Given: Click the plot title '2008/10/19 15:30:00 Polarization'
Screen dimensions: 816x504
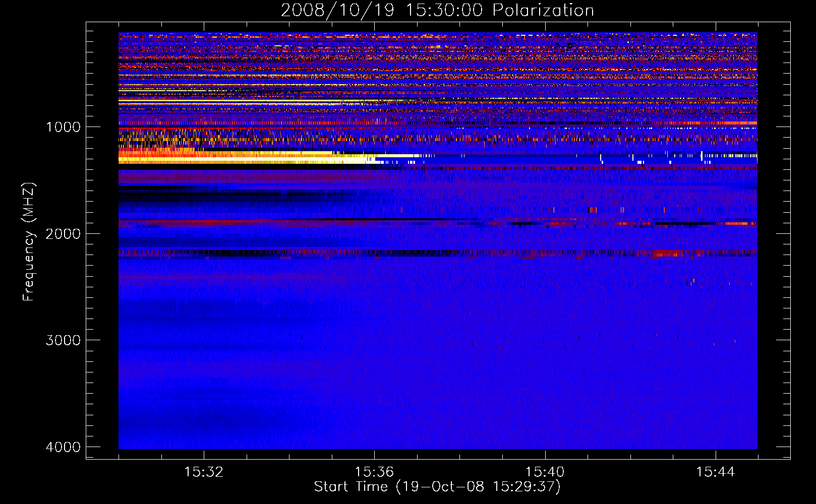Looking at the screenshot, I should coord(437,11).
